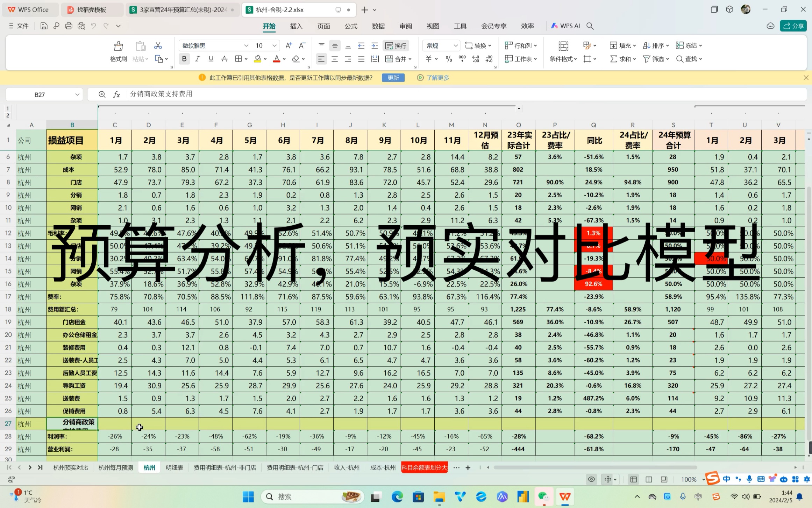This screenshot has width=812, height=508.
Task: Open the 插入 ribbon tab
Action: pos(296,26)
